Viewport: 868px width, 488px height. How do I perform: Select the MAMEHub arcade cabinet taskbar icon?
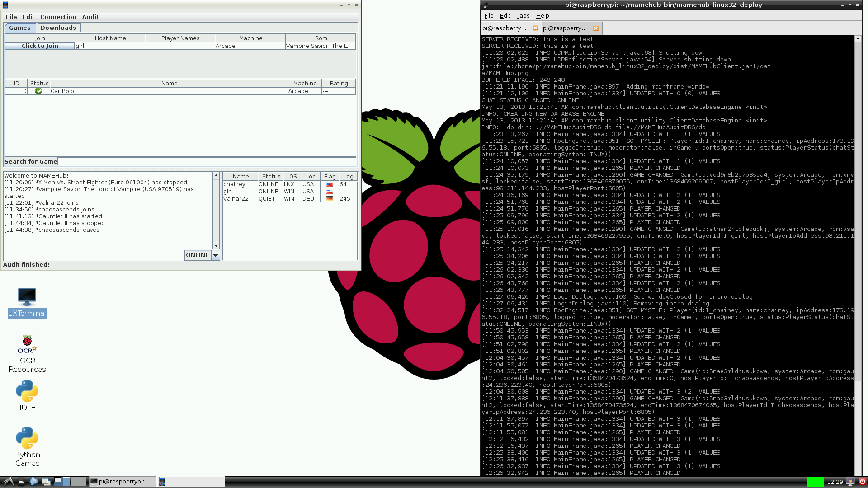(x=162, y=482)
